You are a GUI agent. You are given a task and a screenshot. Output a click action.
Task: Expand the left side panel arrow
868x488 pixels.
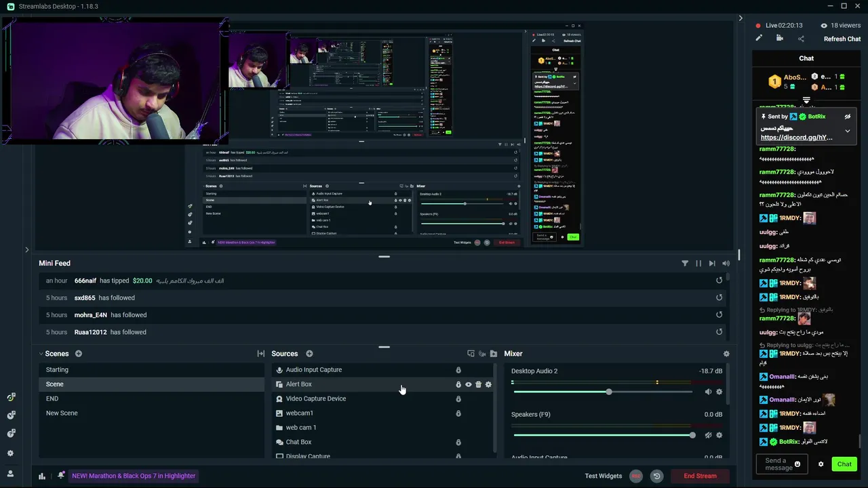tap(26, 250)
